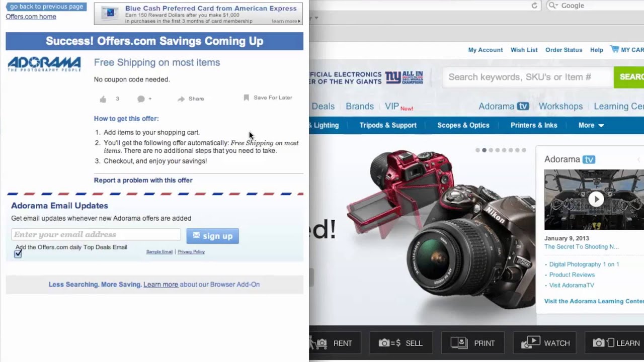The image size is (644, 362).
Task: Click the Share arrow icon
Action: (x=181, y=99)
